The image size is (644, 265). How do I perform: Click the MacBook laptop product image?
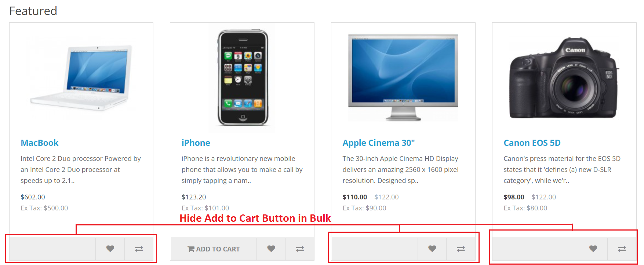point(81,78)
